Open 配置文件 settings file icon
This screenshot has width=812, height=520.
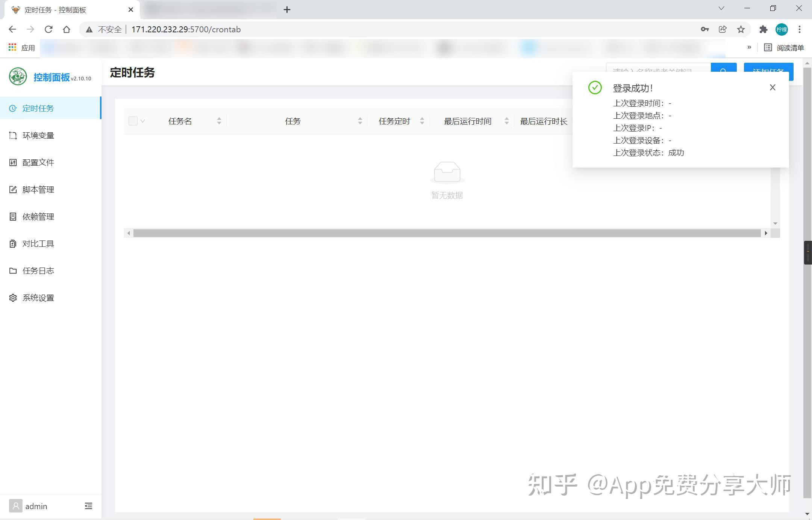coord(14,162)
